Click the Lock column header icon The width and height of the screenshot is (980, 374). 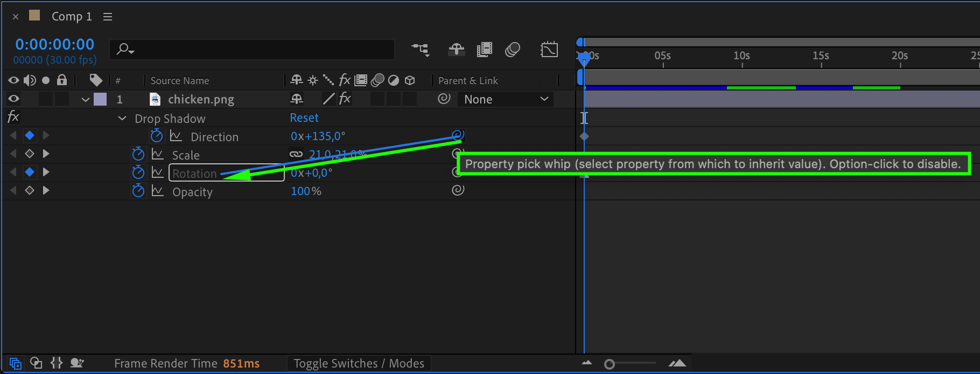tap(62, 80)
